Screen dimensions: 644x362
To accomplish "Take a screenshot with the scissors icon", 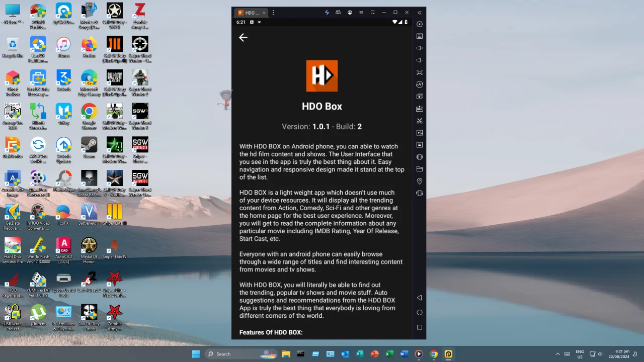I will (420, 121).
